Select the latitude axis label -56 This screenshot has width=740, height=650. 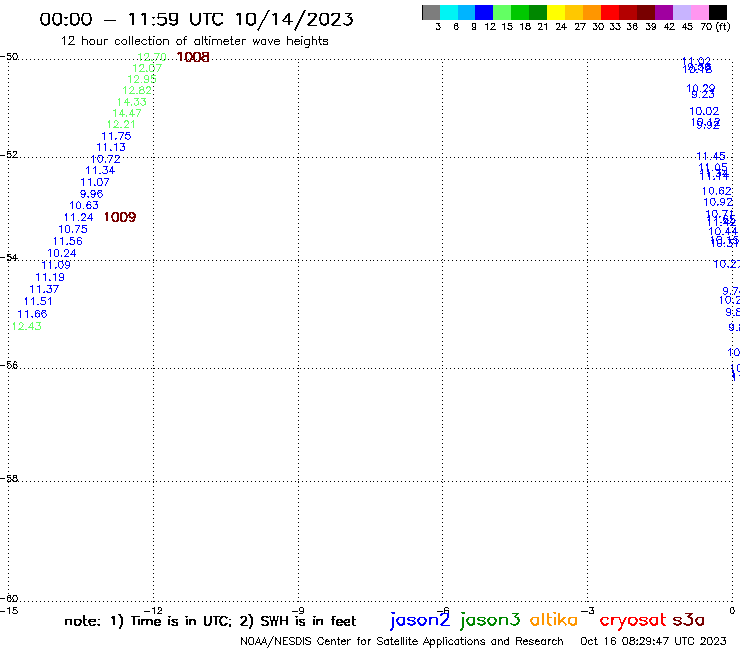coord(9,365)
